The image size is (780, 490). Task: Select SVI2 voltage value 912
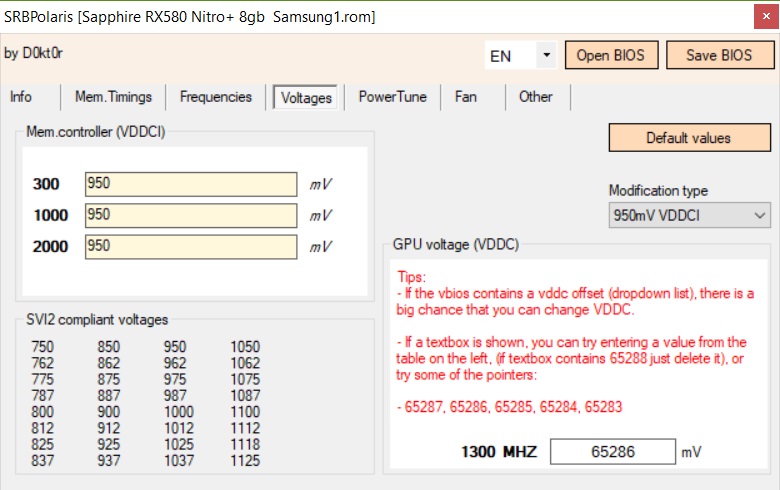(108, 428)
